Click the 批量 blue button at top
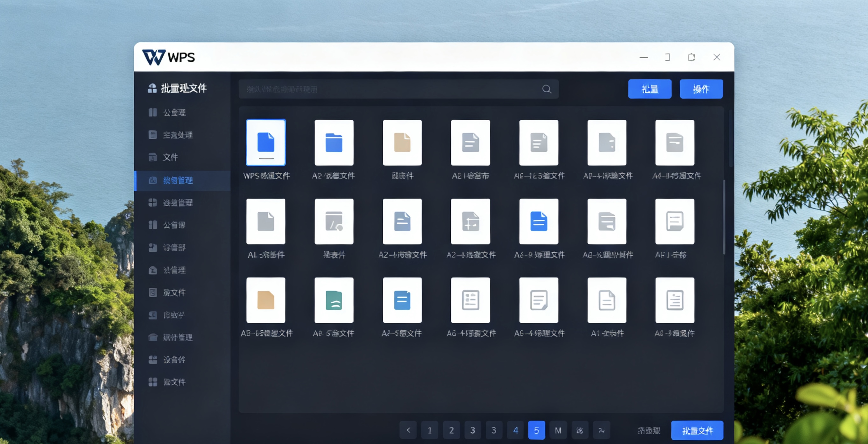 coord(650,89)
